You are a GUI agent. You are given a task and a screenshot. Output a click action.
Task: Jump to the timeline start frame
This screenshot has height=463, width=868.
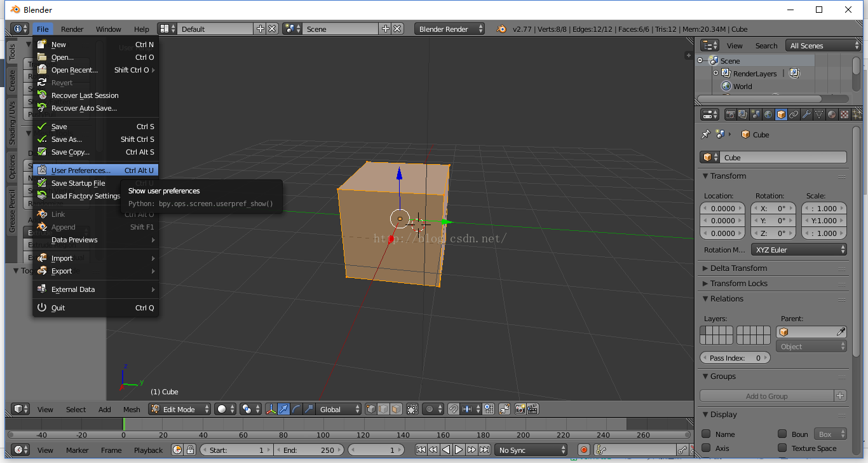(x=421, y=450)
